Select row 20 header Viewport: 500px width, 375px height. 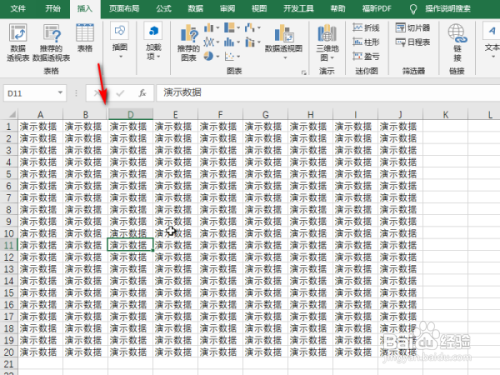pos(9,352)
